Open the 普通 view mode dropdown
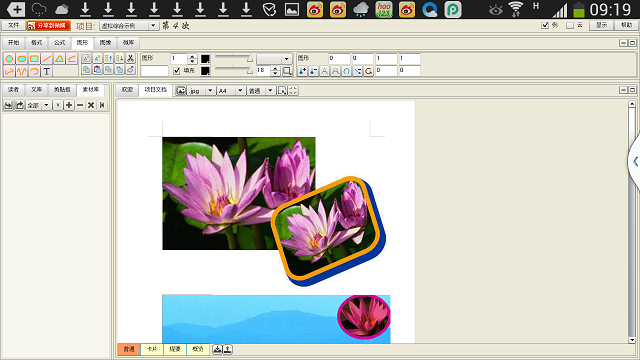Image resolution: width=640 pixels, height=360 pixels. pos(261,91)
